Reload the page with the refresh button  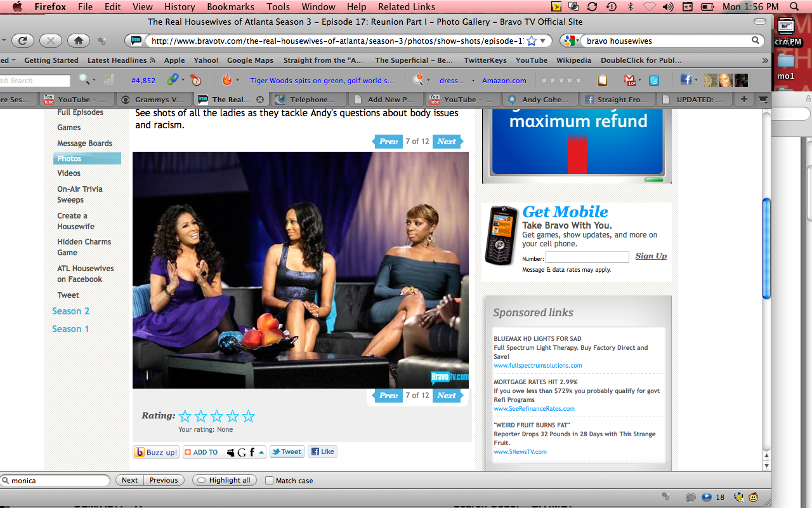(x=22, y=41)
